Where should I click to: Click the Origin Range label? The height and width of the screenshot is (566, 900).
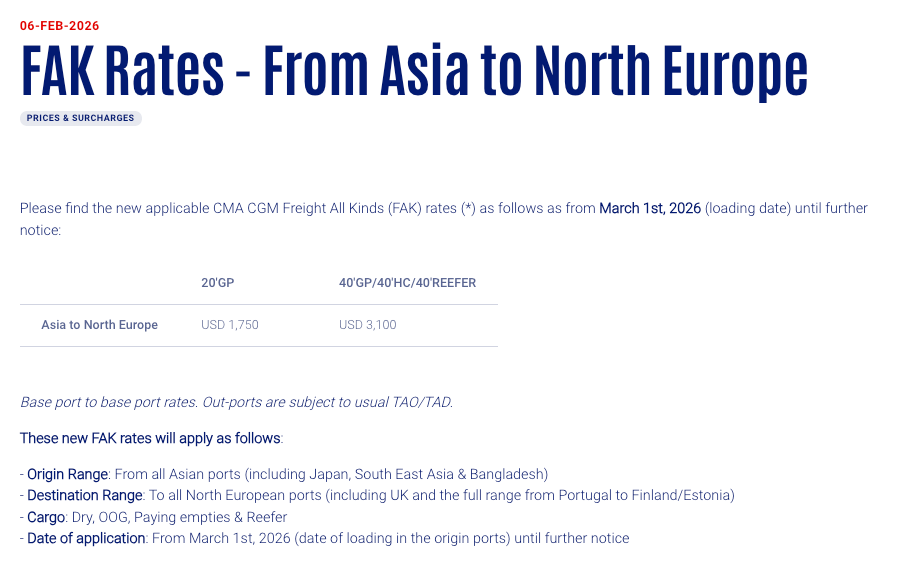[67, 474]
